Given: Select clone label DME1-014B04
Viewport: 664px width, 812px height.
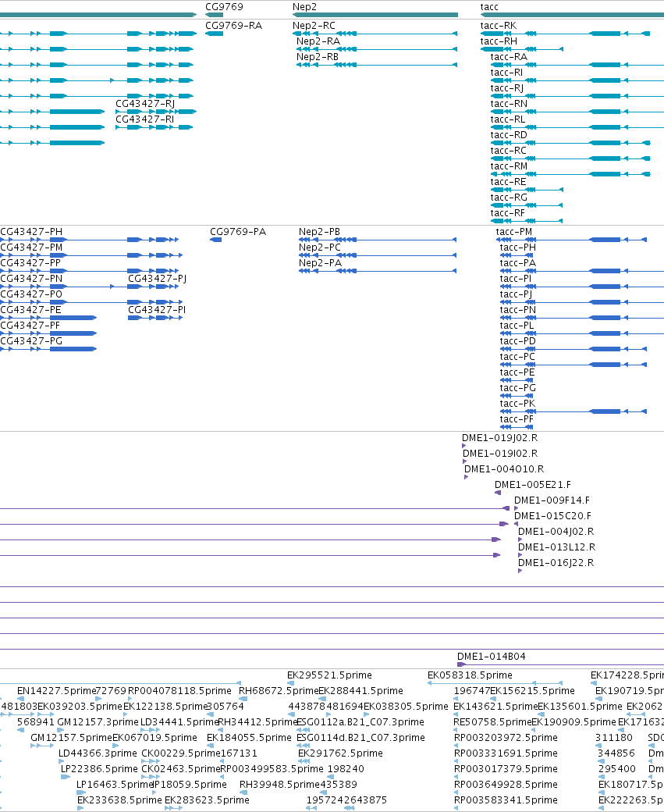Looking at the screenshot, I should pos(491,656).
